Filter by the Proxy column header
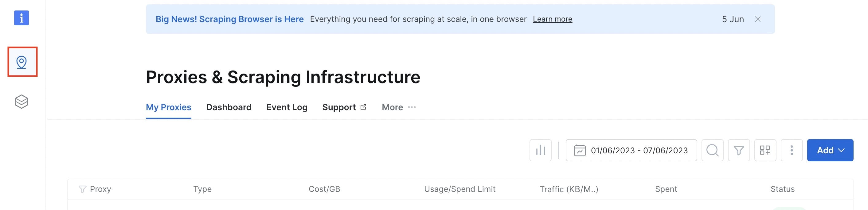The image size is (868, 210). (82, 189)
